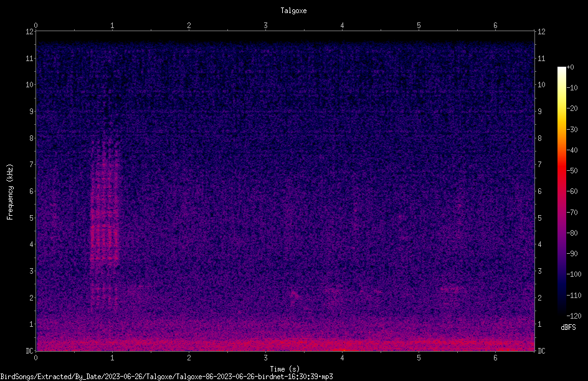Click the 6 kHz label on the right frequency axis
Viewport: 588px width, 381px height.
(539, 191)
